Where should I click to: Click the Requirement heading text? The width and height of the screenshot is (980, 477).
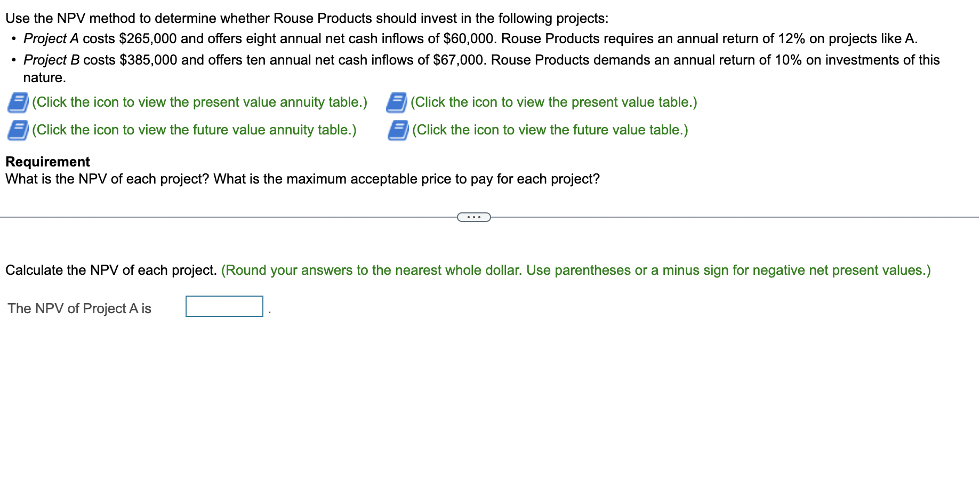click(47, 162)
